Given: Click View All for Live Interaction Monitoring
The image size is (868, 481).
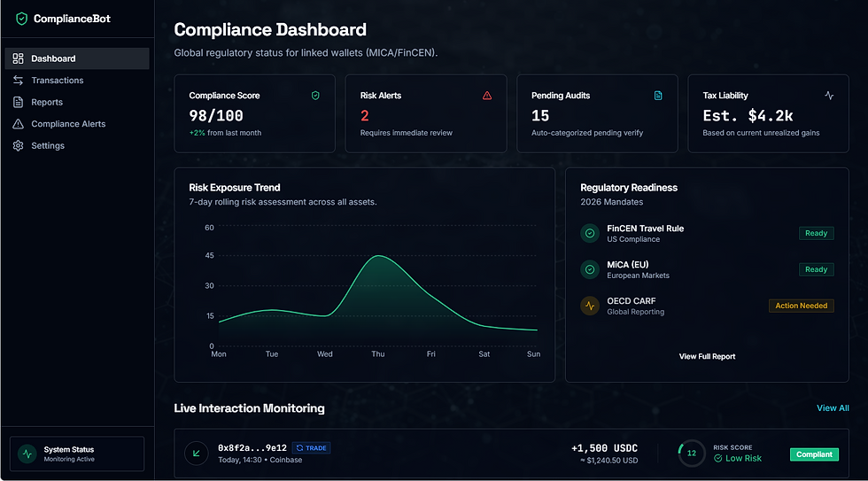Looking at the screenshot, I should pyautogui.click(x=833, y=408).
